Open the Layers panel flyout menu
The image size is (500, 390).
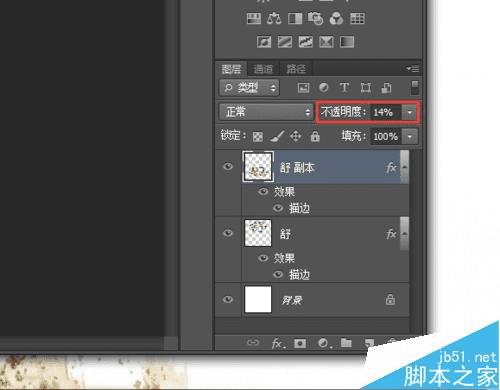pos(413,69)
